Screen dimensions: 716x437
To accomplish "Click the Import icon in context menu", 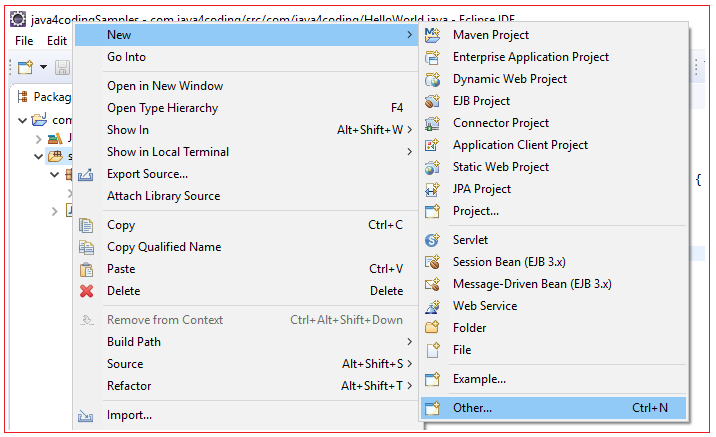I will pos(85,416).
